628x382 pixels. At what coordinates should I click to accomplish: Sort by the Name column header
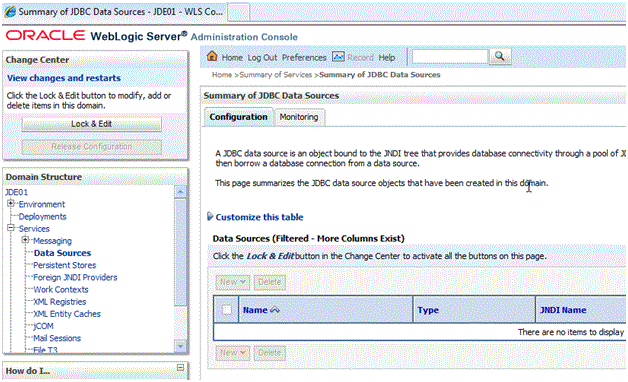pyautogui.click(x=255, y=310)
